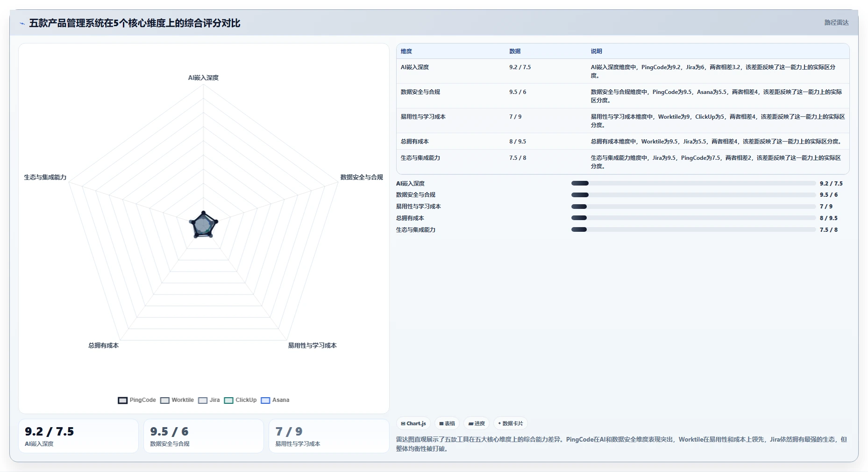The height and width of the screenshot is (472, 868).
Task: Click the 路径雷达 label in header
Action: click(x=836, y=22)
